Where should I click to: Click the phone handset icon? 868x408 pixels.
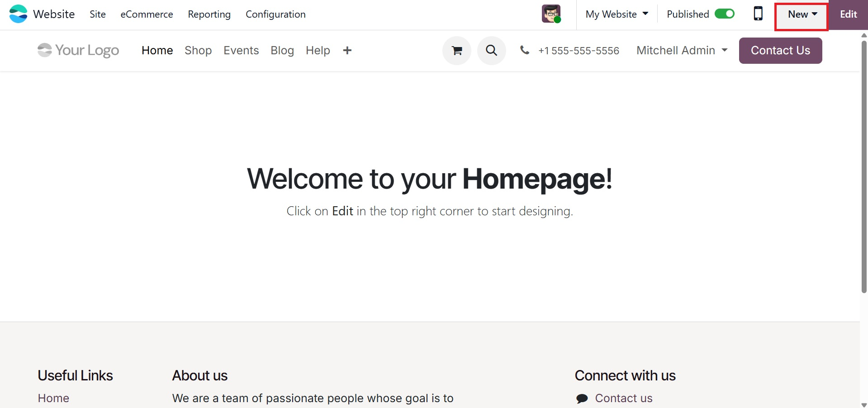(525, 50)
